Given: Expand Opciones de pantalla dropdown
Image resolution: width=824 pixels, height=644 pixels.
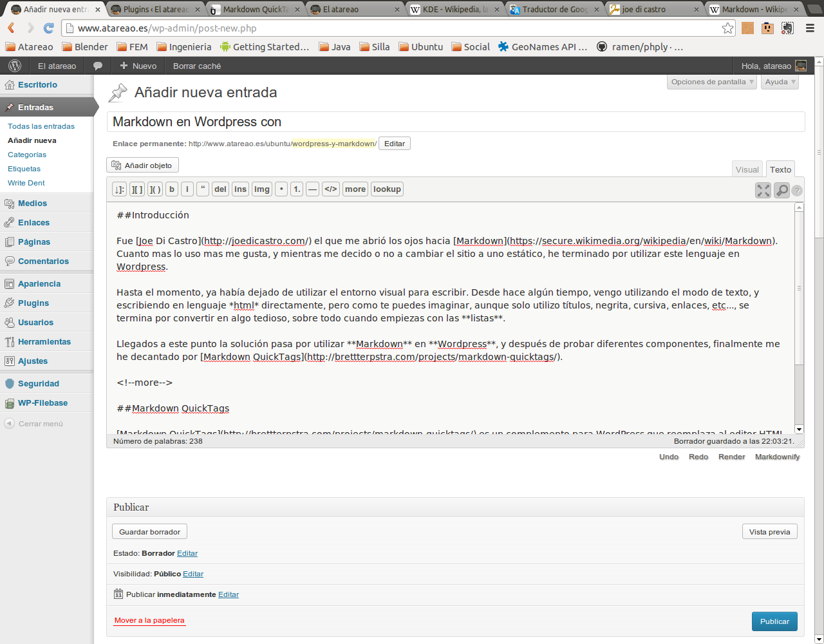Looking at the screenshot, I should (x=712, y=82).
